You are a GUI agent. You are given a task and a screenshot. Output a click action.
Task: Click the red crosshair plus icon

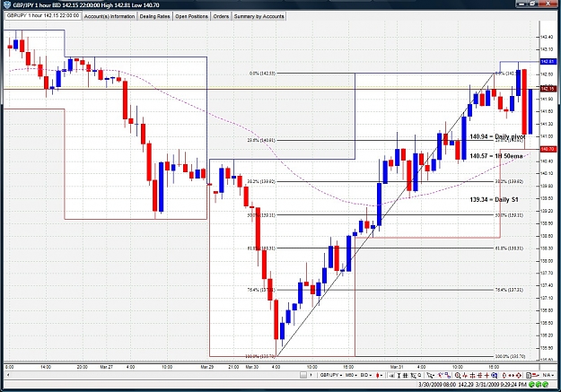pyautogui.click(x=486, y=375)
